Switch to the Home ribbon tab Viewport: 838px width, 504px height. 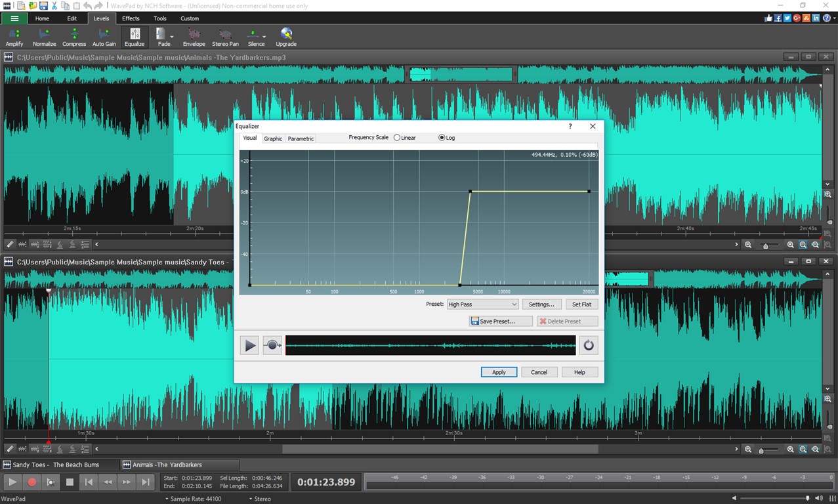[42, 18]
